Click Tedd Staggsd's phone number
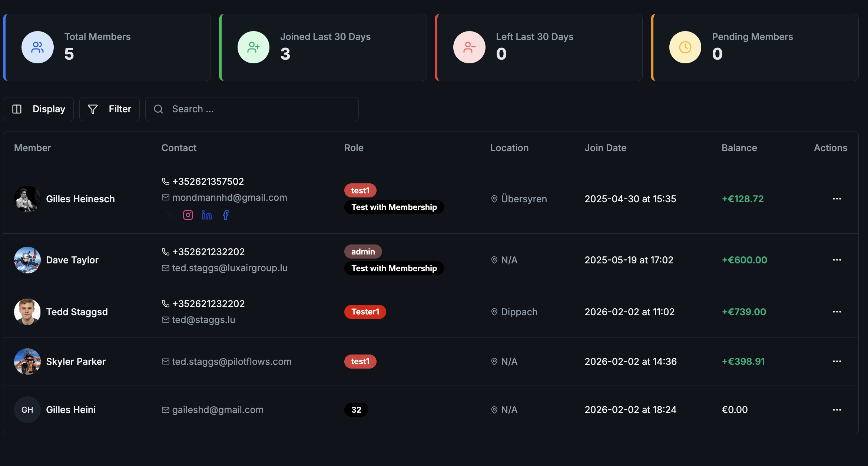 coord(208,304)
